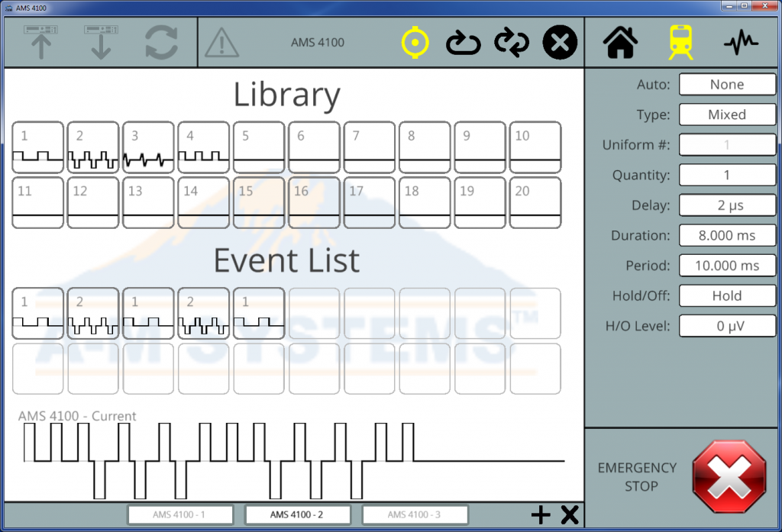The image size is (782, 532).
Task: Click the upload to device arrow icon
Action: [x=40, y=42]
